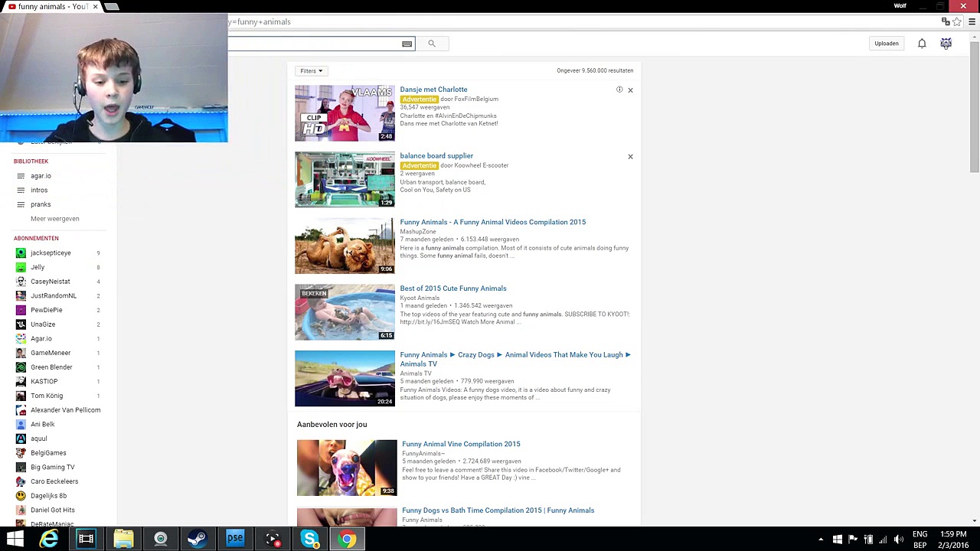Open the MashupZone channel link

click(x=418, y=232)
